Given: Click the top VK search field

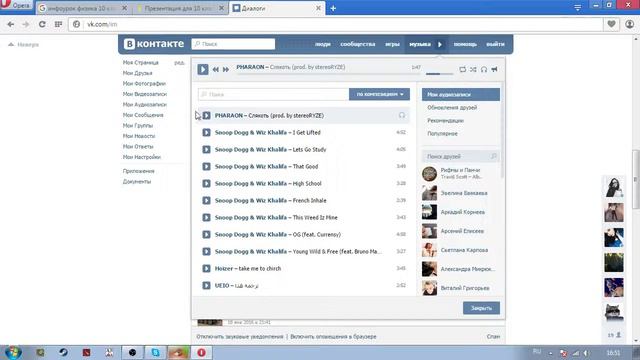Looking at the screenshot, I should 233,44.
